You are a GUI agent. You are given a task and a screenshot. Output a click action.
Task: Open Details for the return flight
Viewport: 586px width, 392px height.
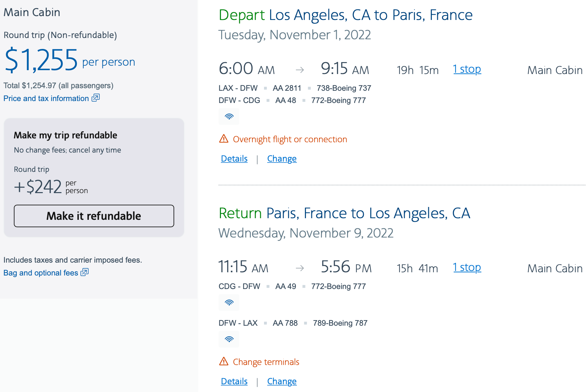pos(234,381)
